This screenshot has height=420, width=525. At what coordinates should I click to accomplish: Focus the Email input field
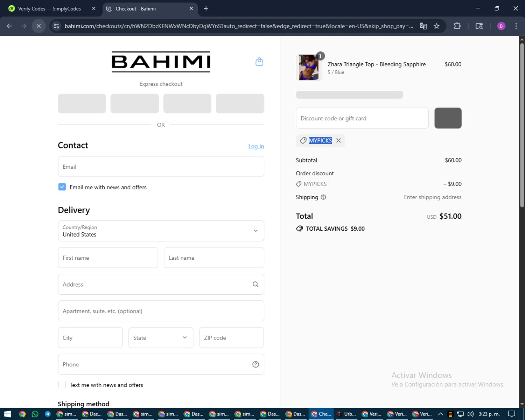tap(161, 167)
